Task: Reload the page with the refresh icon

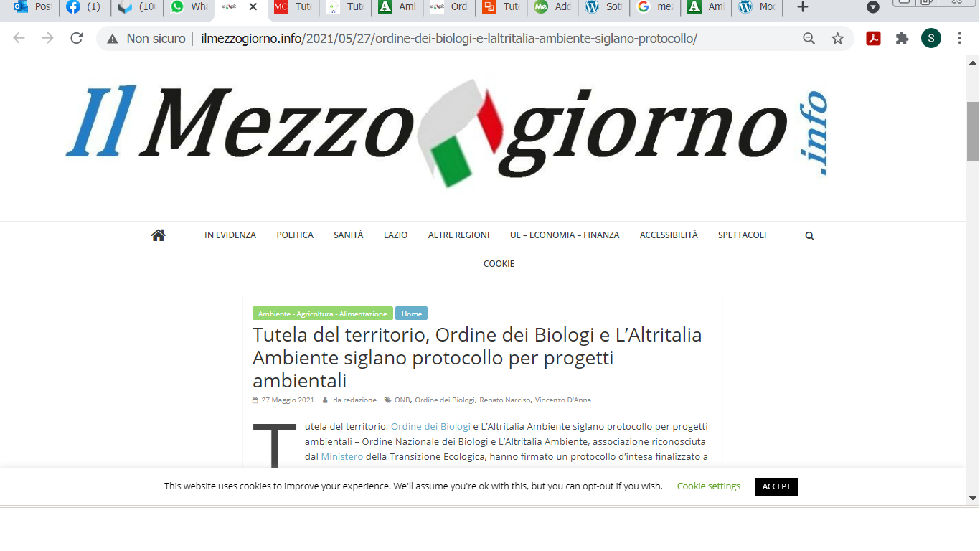Action: point(77,39)
